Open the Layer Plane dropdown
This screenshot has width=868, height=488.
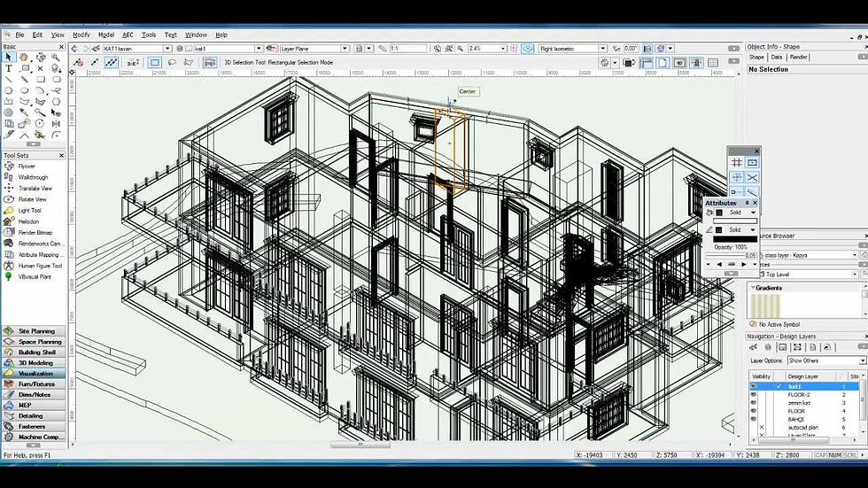345,49
